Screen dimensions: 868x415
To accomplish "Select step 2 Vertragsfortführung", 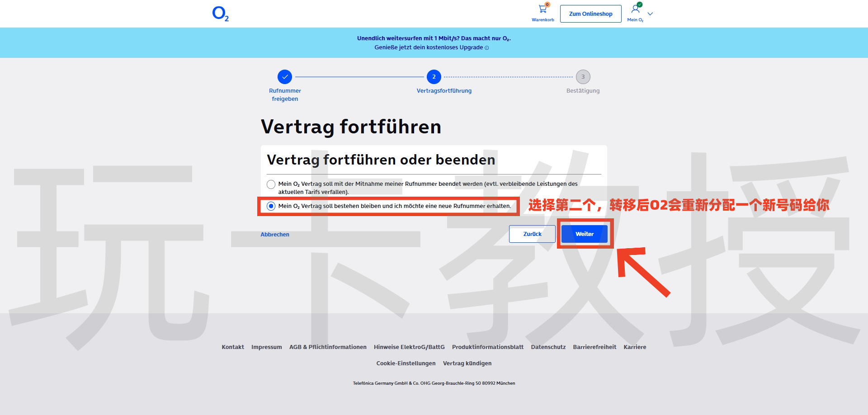I will [x=434, y=77].
